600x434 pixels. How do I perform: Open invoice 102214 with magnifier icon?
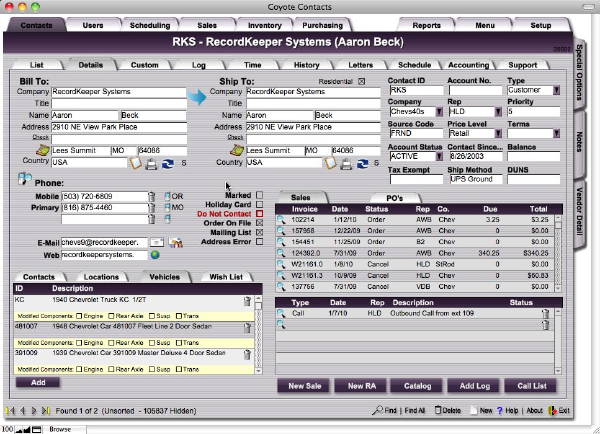(x=282, y=218)
